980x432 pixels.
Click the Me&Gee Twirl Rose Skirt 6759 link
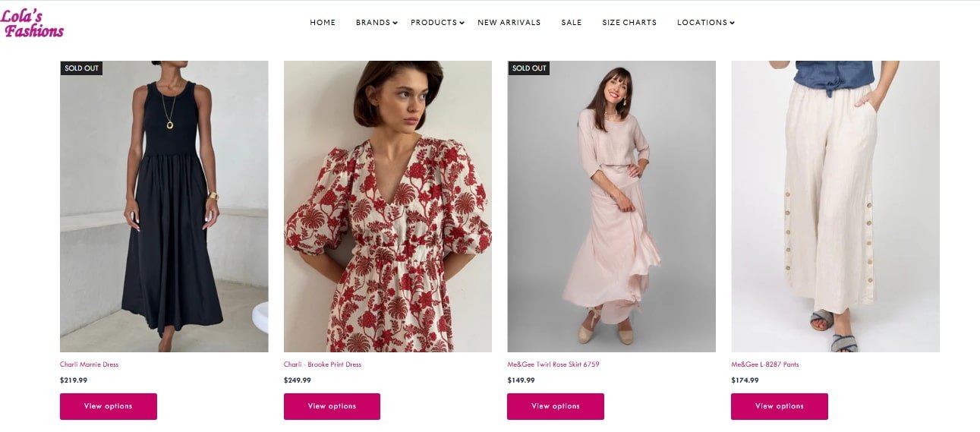pos(553,364)
